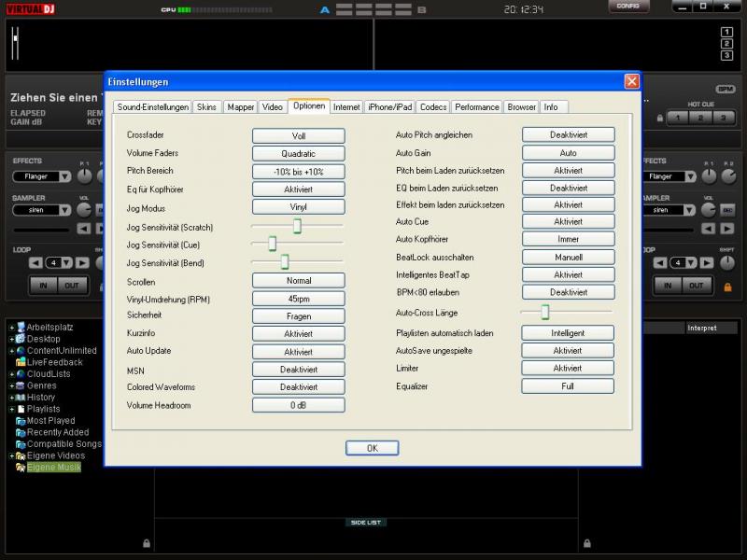This screenshot has height=560, width=747.
Task: Toggle the Auto Update Aktiviert button
Action: point(298,352)
